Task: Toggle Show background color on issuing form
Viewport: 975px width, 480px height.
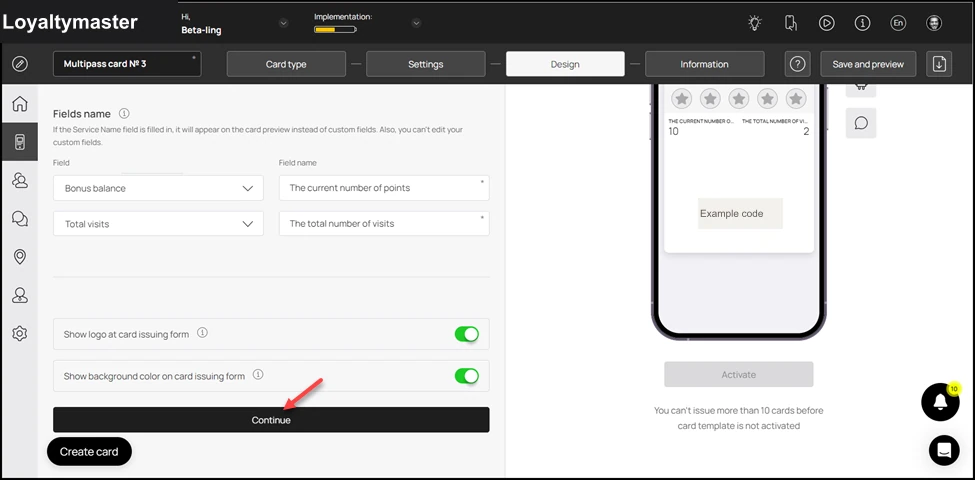Action: pos(466,376)
